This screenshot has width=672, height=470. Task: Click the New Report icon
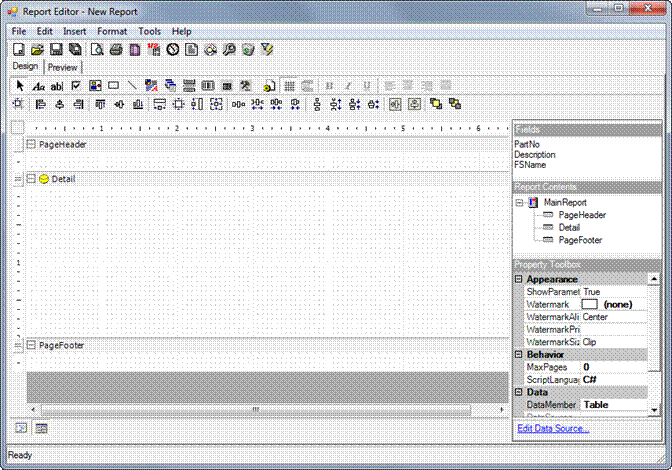point(18,49)
